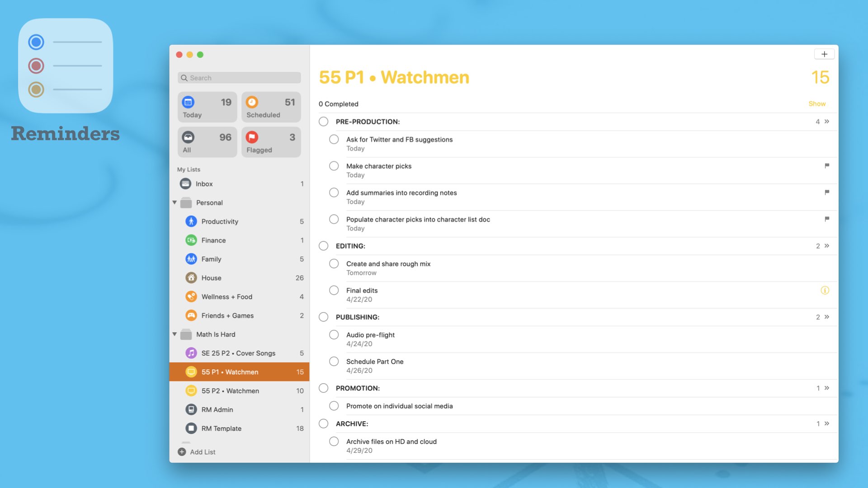This screenshot has width=868, height=488.
Task: Complete the PRE-PRODUCTION reminder
Action: click(x=323, y=122)
